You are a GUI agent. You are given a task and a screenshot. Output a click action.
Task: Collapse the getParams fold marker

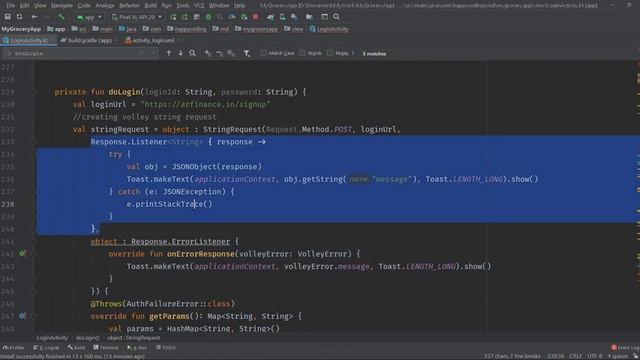(34, 316)
